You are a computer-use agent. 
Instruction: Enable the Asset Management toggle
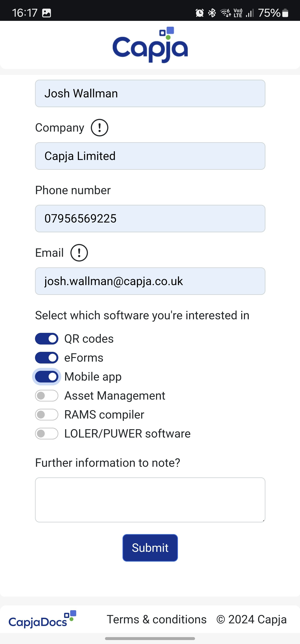click(47, 396)
